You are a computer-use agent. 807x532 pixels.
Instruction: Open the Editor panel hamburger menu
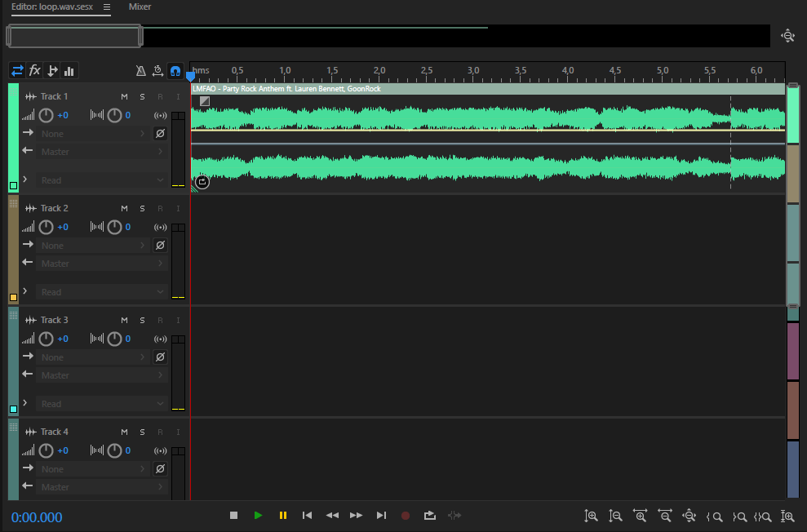(106, 7)
